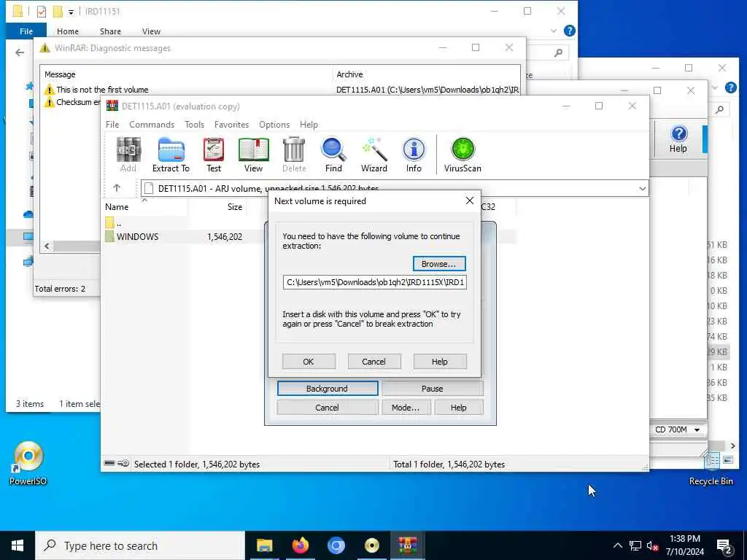Screen dimensions: 747x560
Task: Click the Archive column header in diagnostics
Action: [x=426, y=74]
